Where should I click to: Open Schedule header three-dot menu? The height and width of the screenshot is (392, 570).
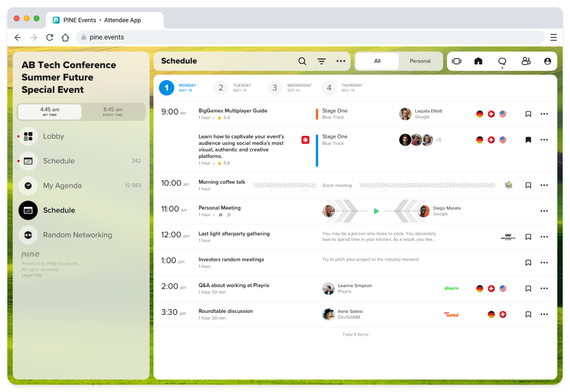tap(341, 61)
